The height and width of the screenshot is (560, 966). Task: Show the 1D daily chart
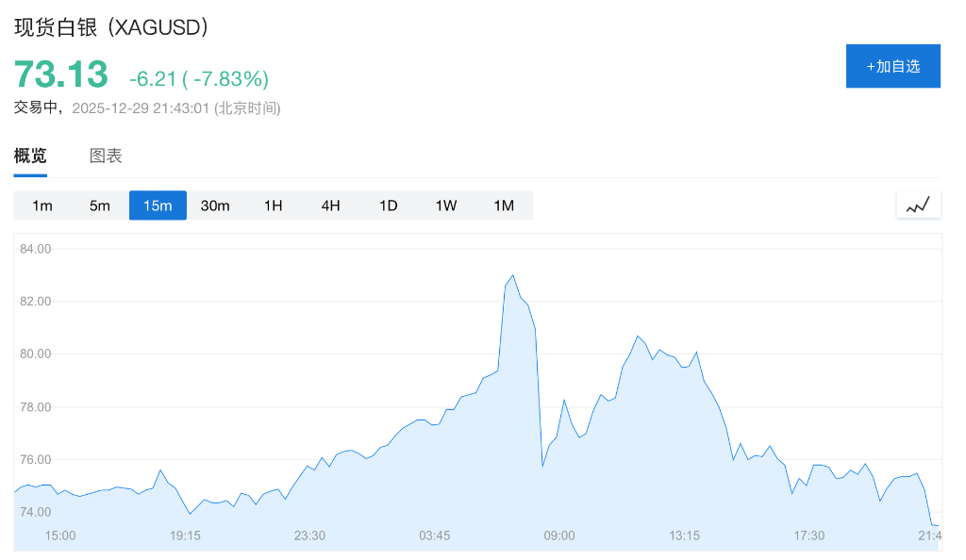(388, 206)
